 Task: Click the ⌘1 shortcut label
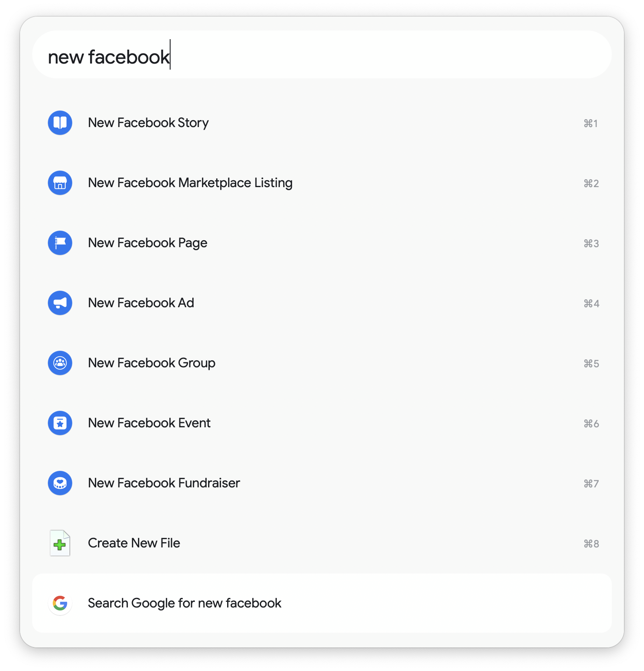point(590,124)
